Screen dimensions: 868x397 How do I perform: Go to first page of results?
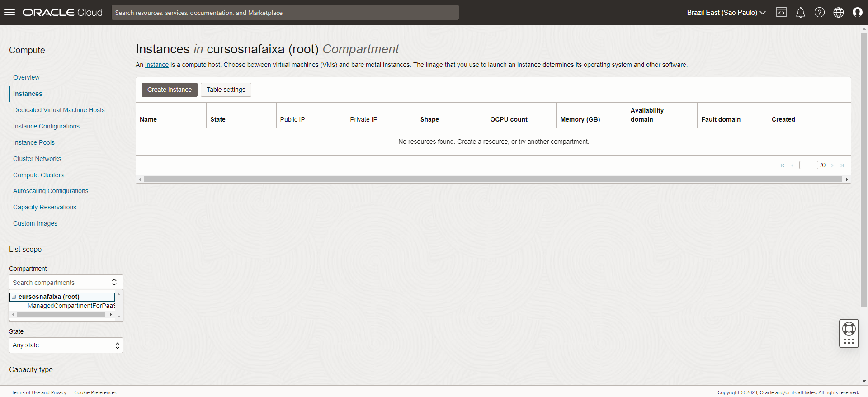(x=783, y=165)
